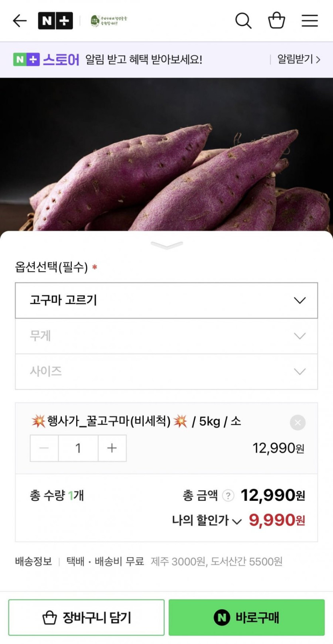Tap the back arrow icon
This screenshot has width=333, height=644.
[20, 21]
